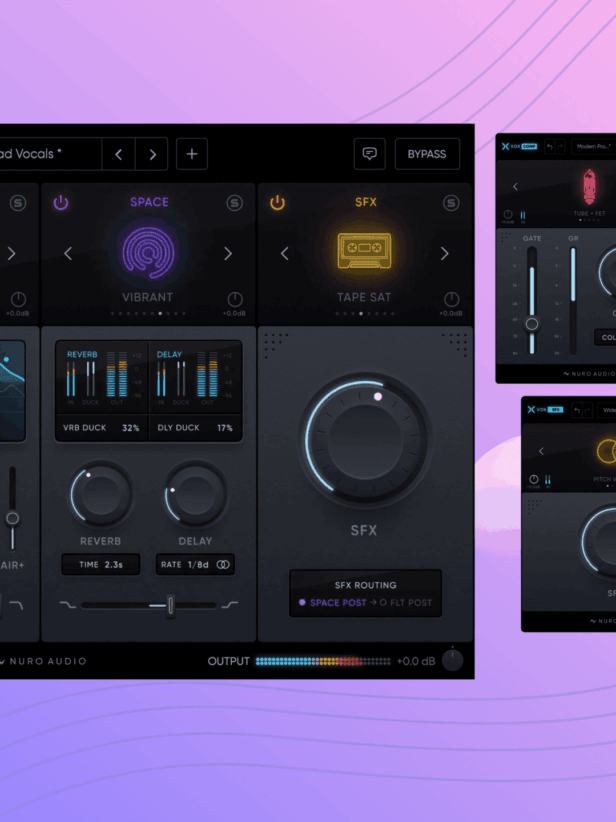
Task: Click the plus icon to add preset
Action: tap(192, 154)
